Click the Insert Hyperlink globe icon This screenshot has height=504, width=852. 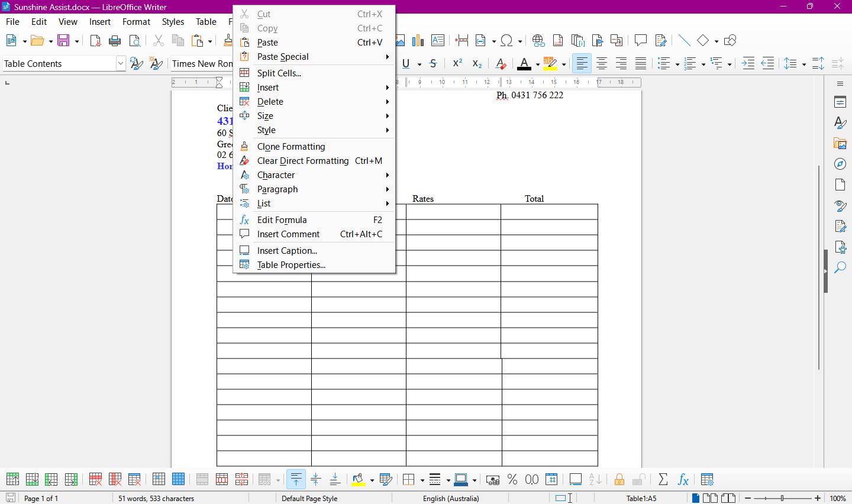(x=538, y=40)
